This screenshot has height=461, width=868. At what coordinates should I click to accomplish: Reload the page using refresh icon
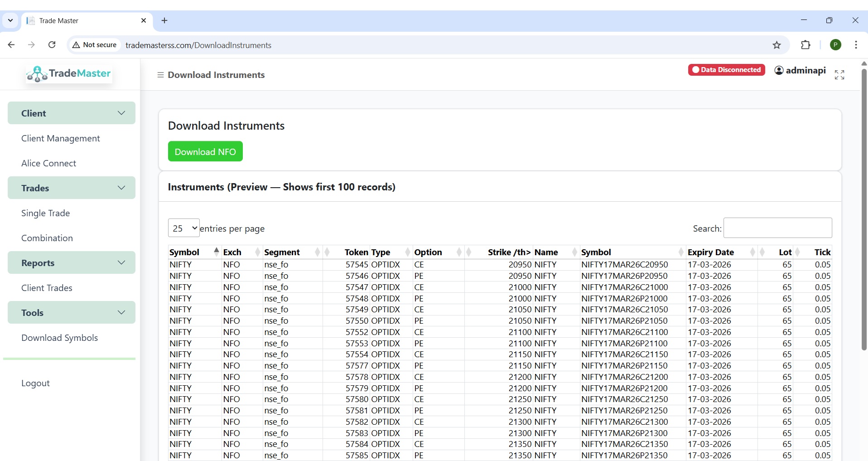(x=52, y=45)
